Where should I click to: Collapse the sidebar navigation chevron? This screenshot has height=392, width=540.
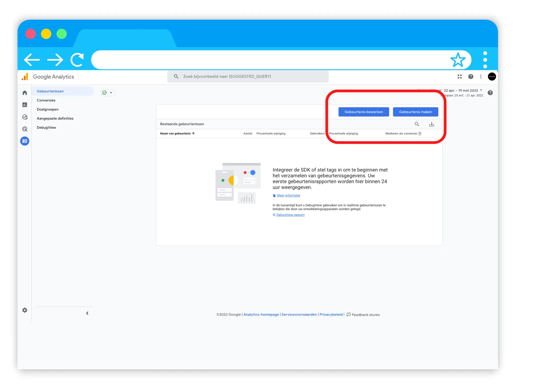87,313
